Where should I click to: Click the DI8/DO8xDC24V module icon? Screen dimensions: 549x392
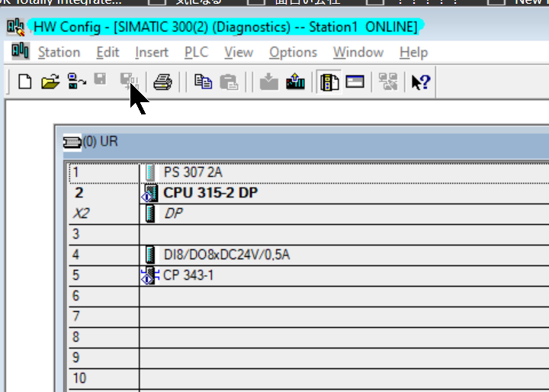pyautogui.click(x=150, y=255)
